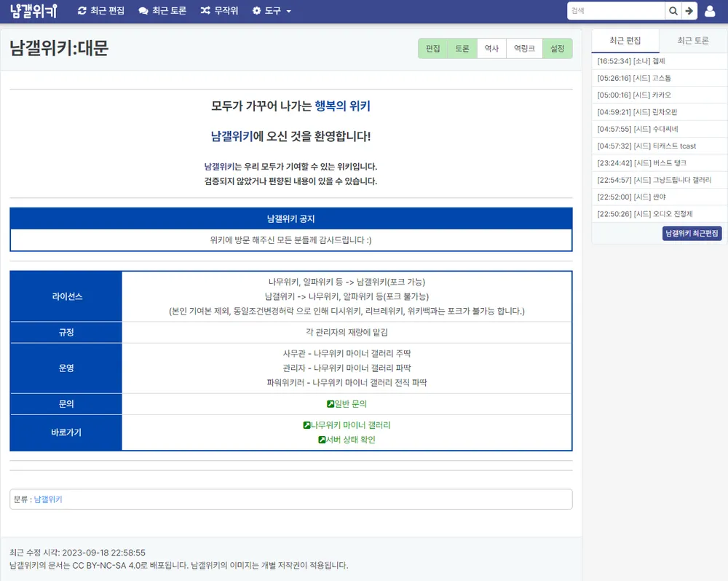The height and width of the screenshot is (581, 728).
Task: Click 남갤위키 link in the description paragraph
Action: click(219, 167)
